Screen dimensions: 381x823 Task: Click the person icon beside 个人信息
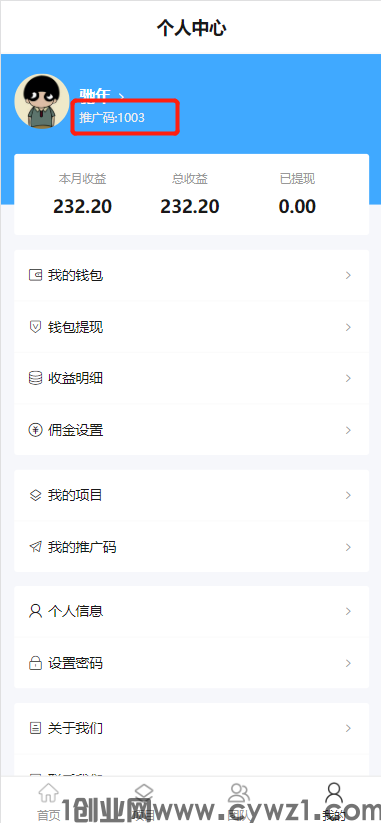coord(35,611)
